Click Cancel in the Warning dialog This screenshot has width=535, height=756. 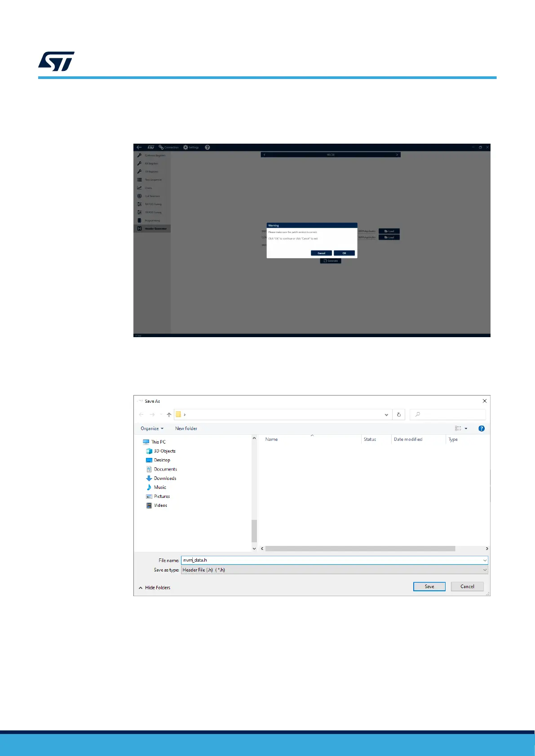point(321,253)
